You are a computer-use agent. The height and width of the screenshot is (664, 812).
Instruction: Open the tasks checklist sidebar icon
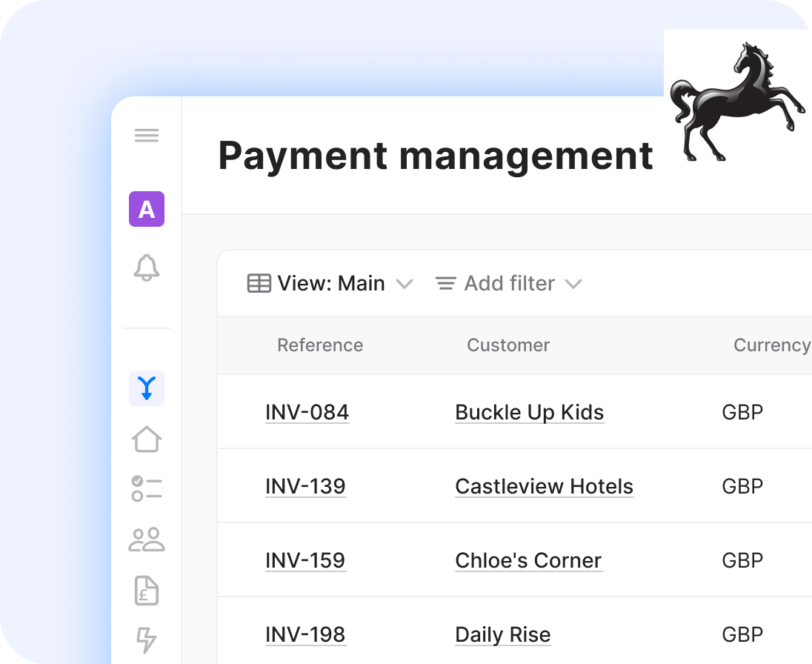[147, 489]
